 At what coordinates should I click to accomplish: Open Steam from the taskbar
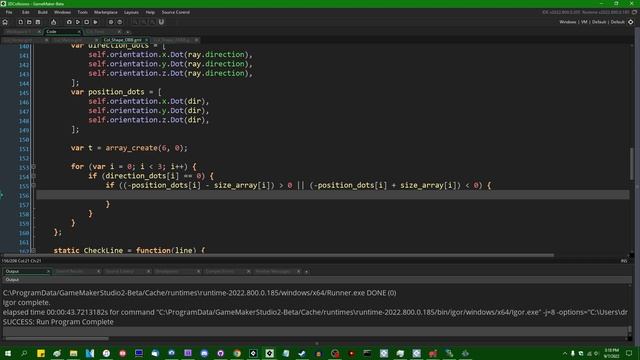[302, 353]
